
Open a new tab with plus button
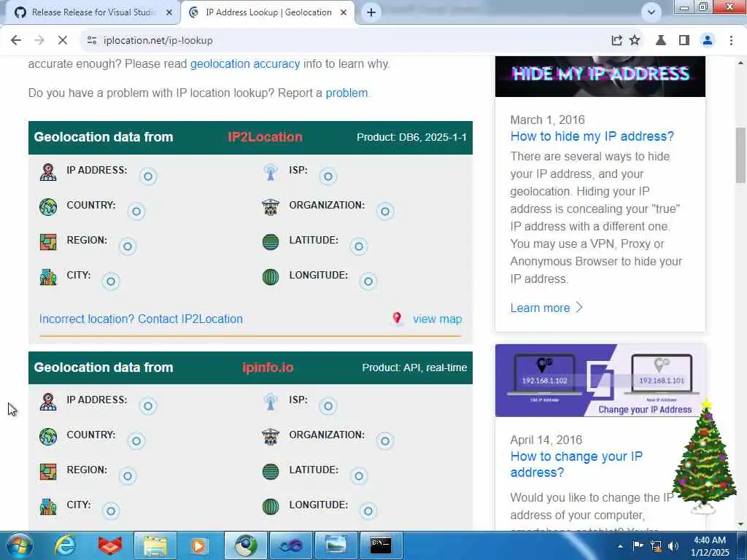[x=371, y=12]
